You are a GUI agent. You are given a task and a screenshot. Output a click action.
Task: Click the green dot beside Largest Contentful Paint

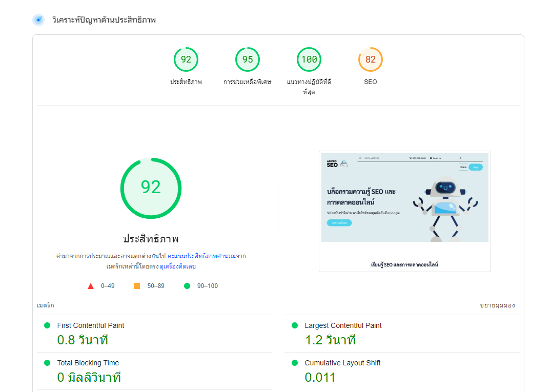[294, 325]
